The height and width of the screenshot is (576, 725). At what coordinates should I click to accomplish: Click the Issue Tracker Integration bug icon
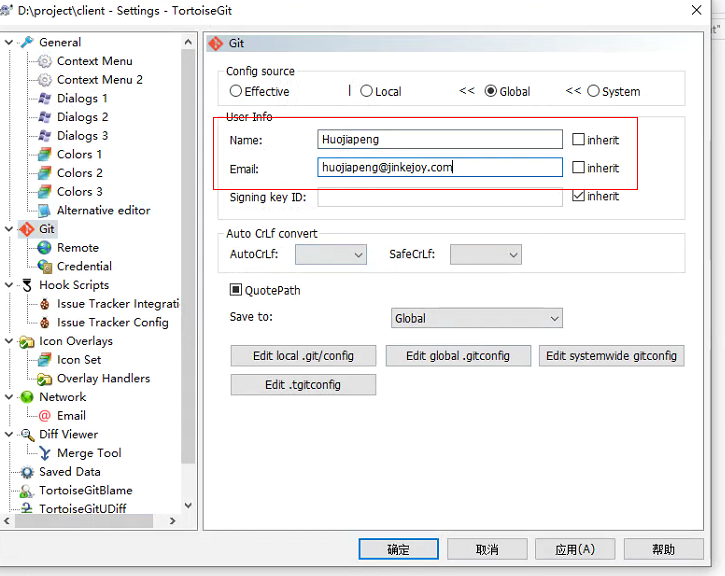pos(44,304)
